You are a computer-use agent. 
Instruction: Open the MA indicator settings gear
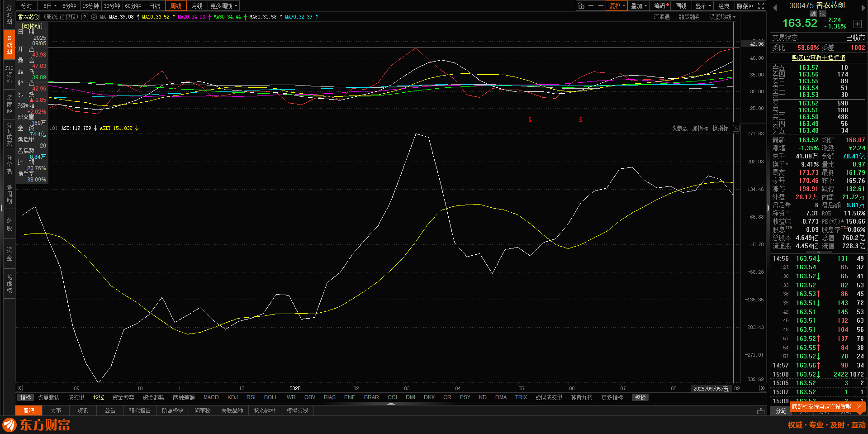coord(94,17)
